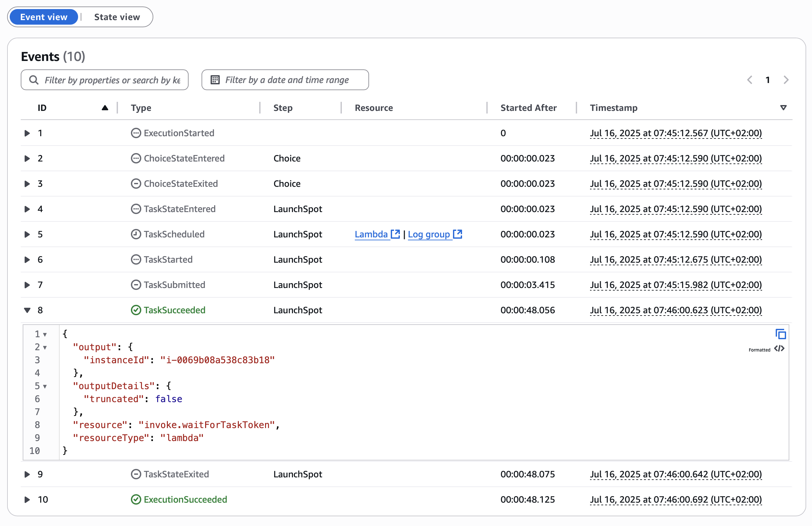Click the instanceId value i-0069b08a538c83b18
This screenshot has height=526, width=812.
point(217,360)
